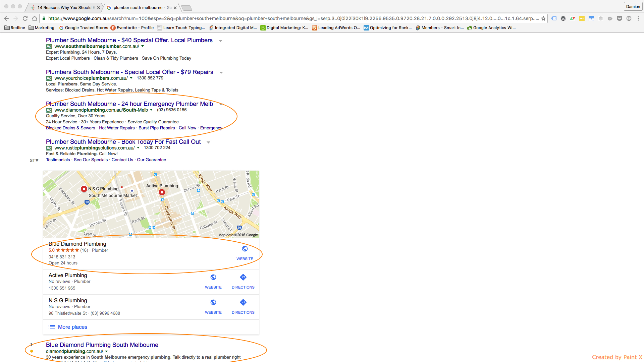Open the Buffer stacked-layers extension

(x=563, y=18)
